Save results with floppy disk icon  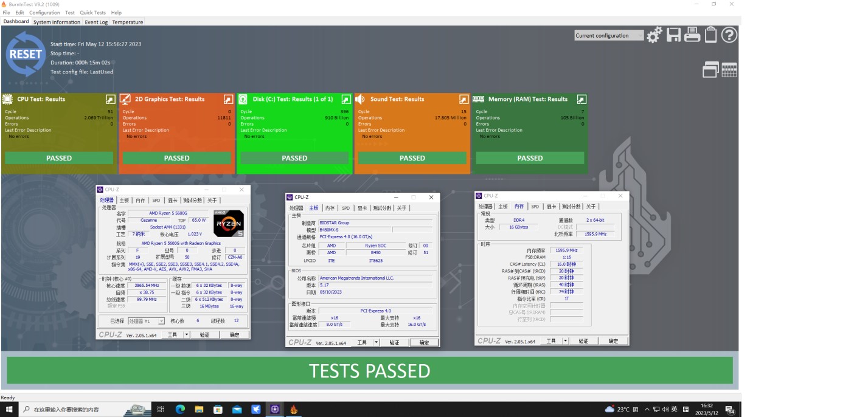pos(673,35)
